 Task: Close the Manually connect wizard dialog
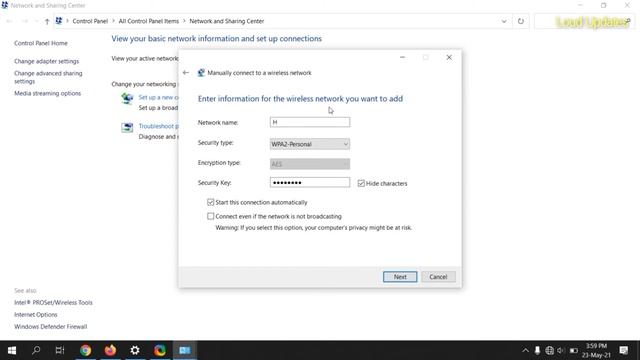(449, 58)
